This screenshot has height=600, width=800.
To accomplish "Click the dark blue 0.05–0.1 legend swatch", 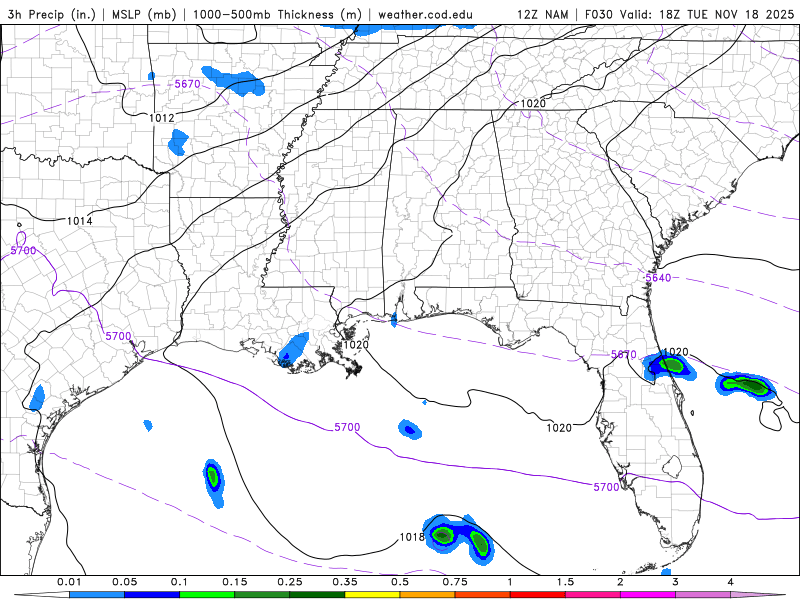I will point(152,595).
